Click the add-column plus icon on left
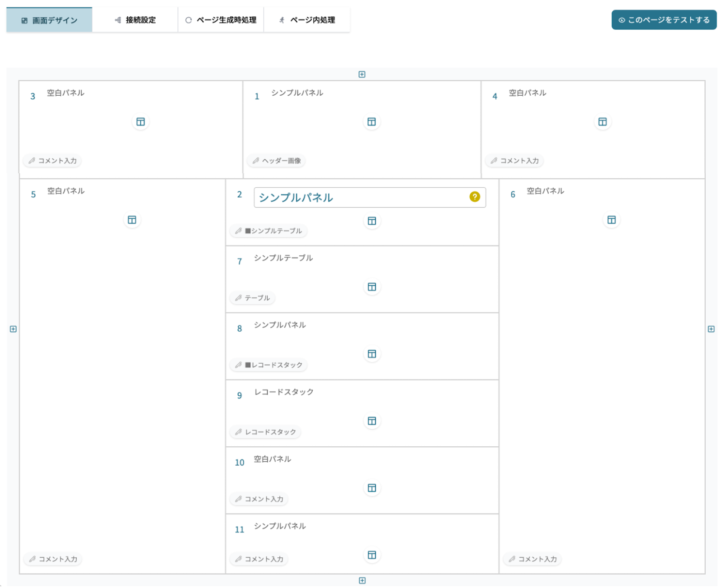The width and height of the screenshot is (722, 588). [x=13, y=329]
